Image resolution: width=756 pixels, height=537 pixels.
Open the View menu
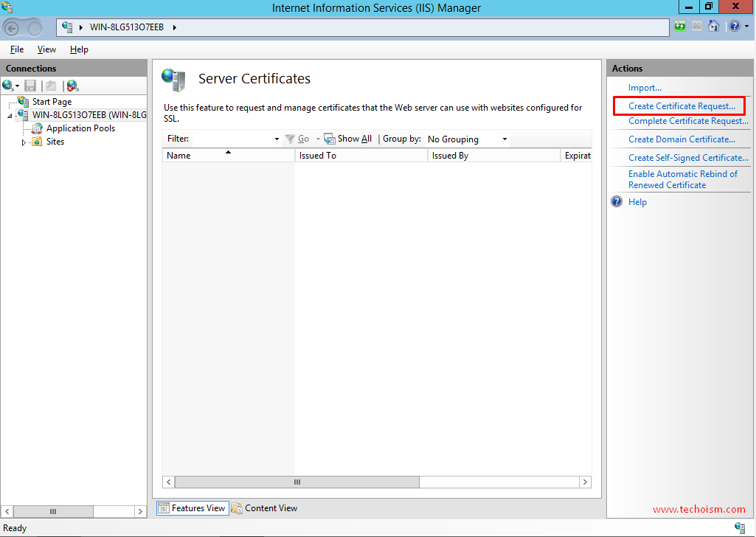click(46, 49)
